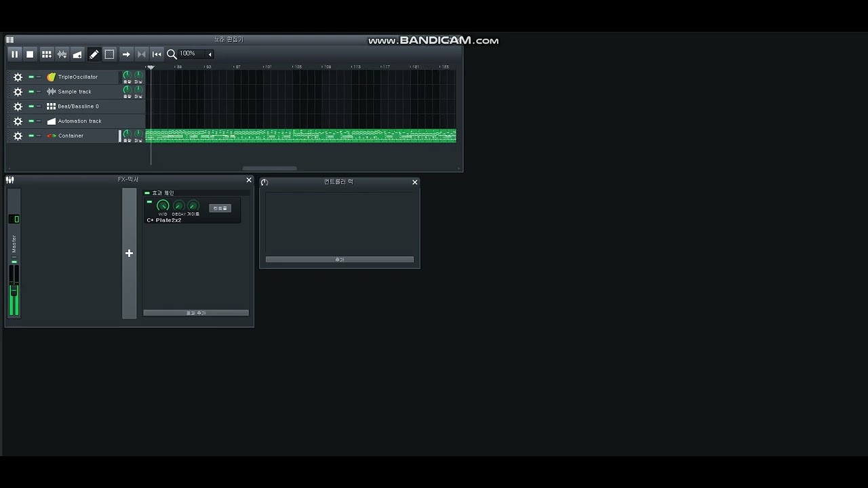The height and width of the screenshot is (488, 868).
Task: Click the TripleOscillator instrument icon
Action: click(x=51, y=77)
